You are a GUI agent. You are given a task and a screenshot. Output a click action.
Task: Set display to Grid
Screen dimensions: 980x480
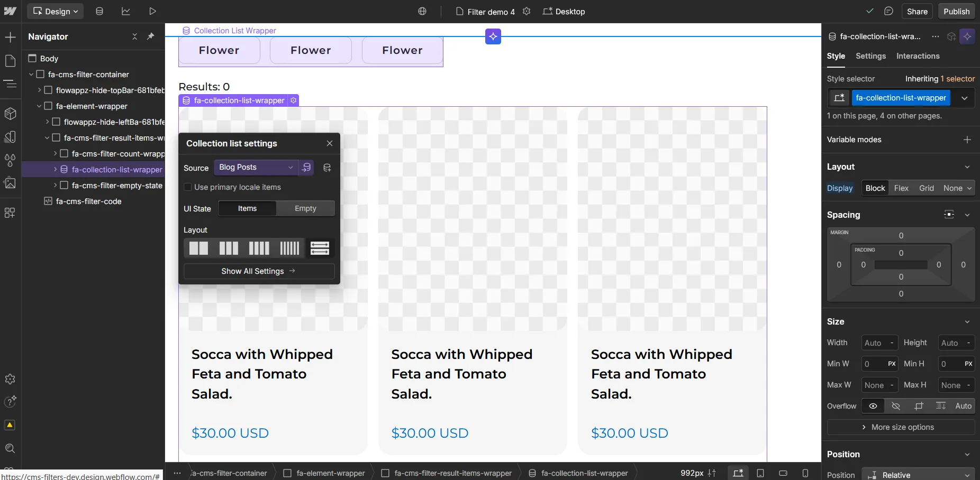click(926, 188)
